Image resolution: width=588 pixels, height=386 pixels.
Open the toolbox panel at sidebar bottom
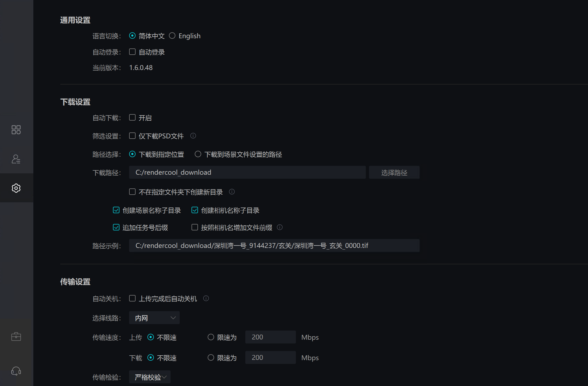(16, 336)
